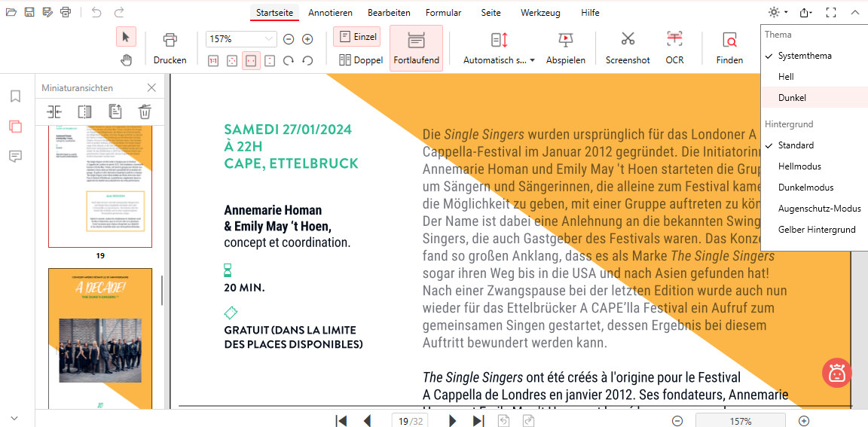Viewport: 868px width, 427px height.
Task: Delete the page with the trash icon
Action: [145, 111]
